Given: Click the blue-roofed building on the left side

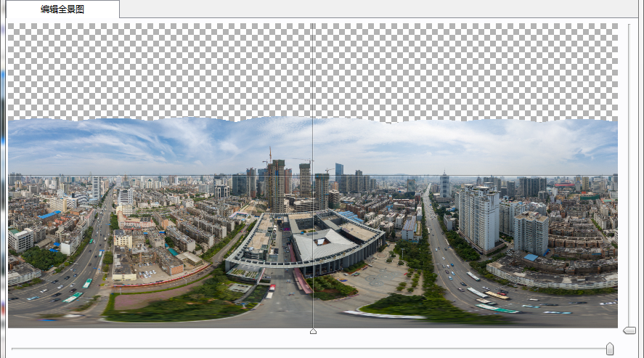Looking at the screenshot, I should pos(49,216).
